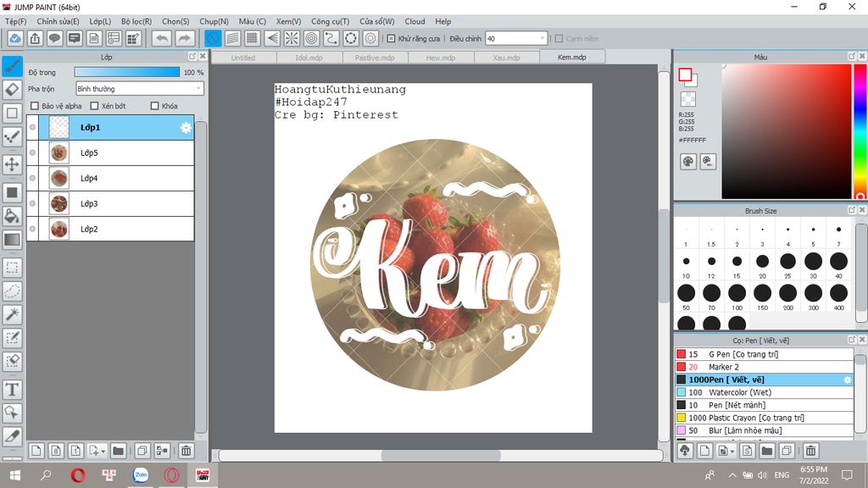The image size is (868, 488).
Task: Select the Text tool
Action: pos(12,390)
